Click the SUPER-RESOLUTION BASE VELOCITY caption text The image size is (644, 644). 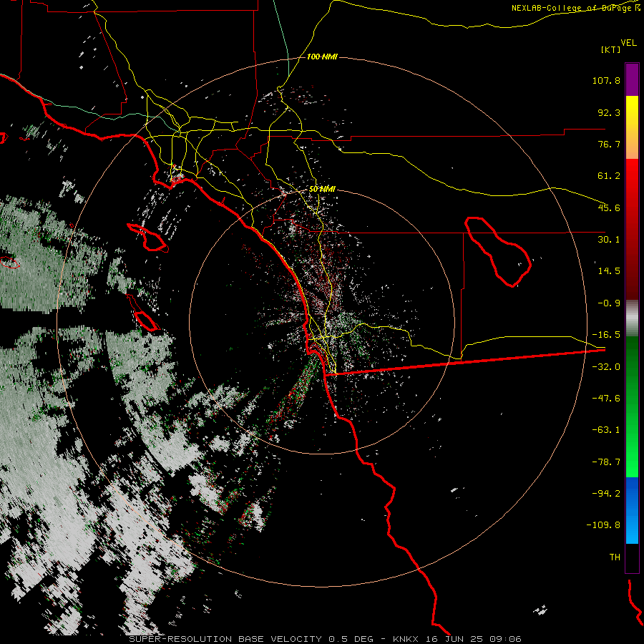(x=227, y=639)
